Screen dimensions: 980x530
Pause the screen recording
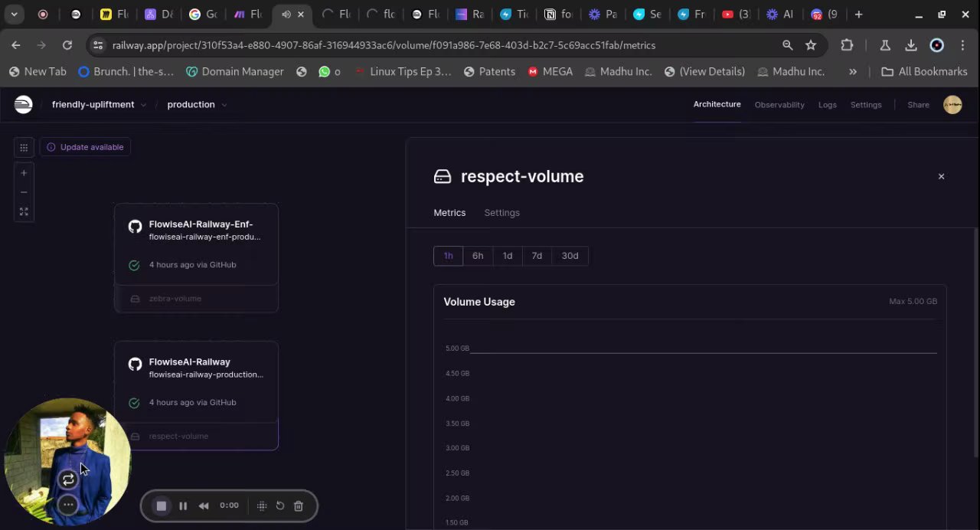click(x=183, y=505)
